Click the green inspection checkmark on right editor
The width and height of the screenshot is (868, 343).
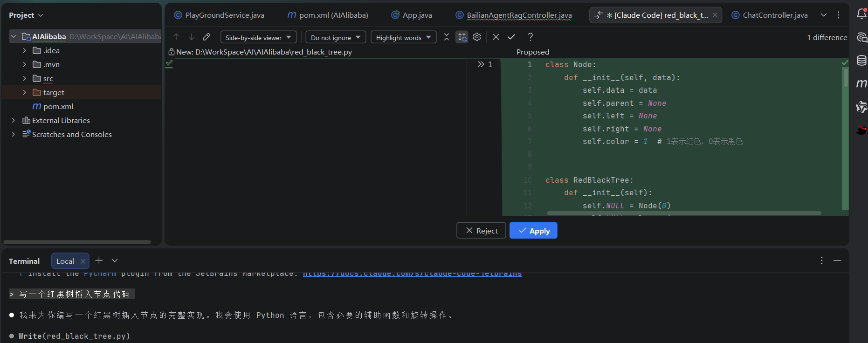point(845,62)
